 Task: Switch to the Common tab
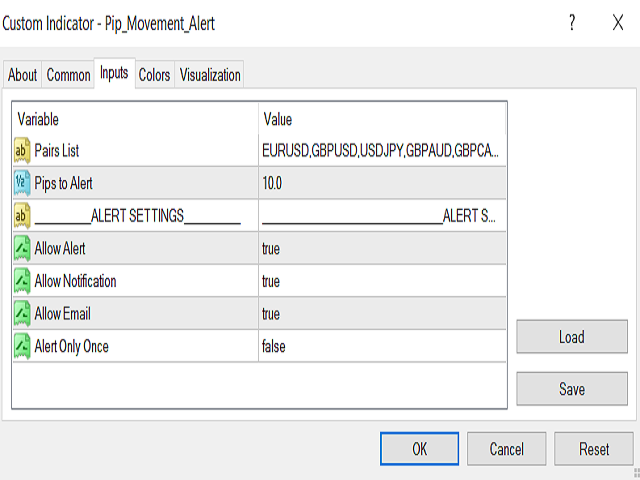coord(68,75)
